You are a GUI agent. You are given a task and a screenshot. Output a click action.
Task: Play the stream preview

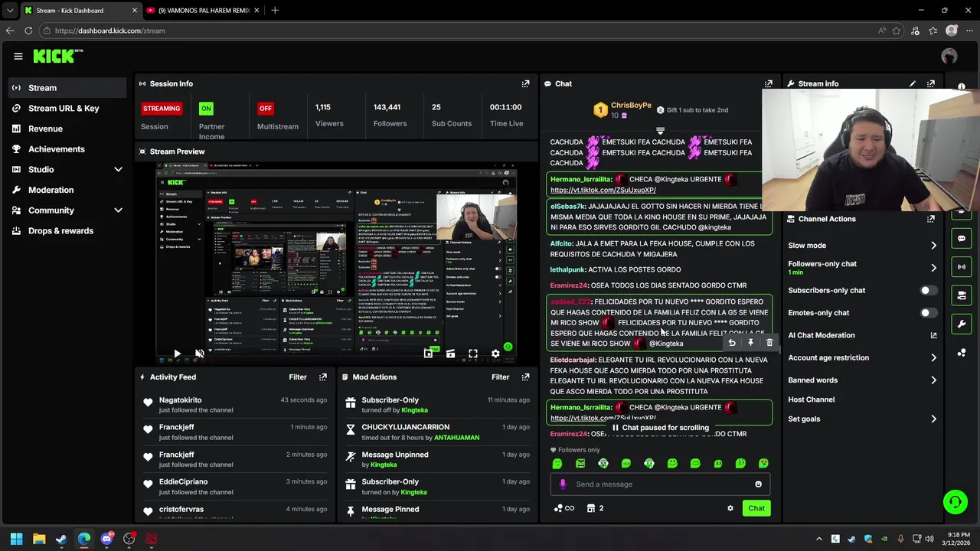coord(177,354)
